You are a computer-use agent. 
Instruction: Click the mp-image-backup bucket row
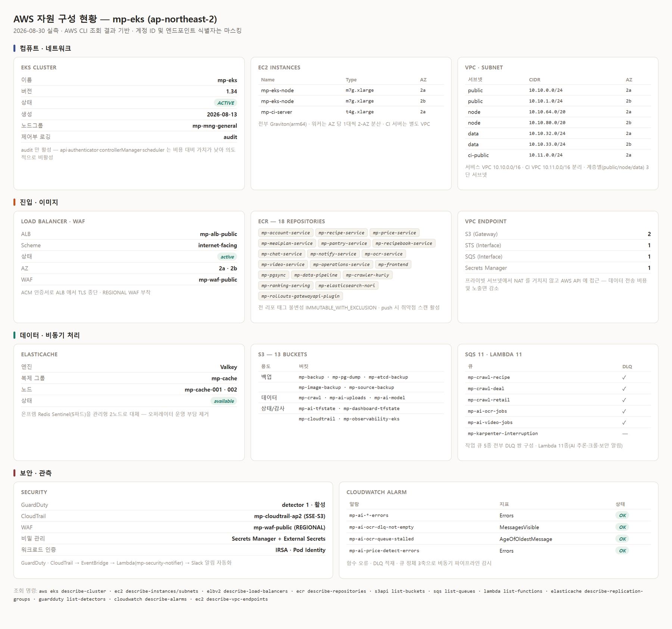coord(351,387)
